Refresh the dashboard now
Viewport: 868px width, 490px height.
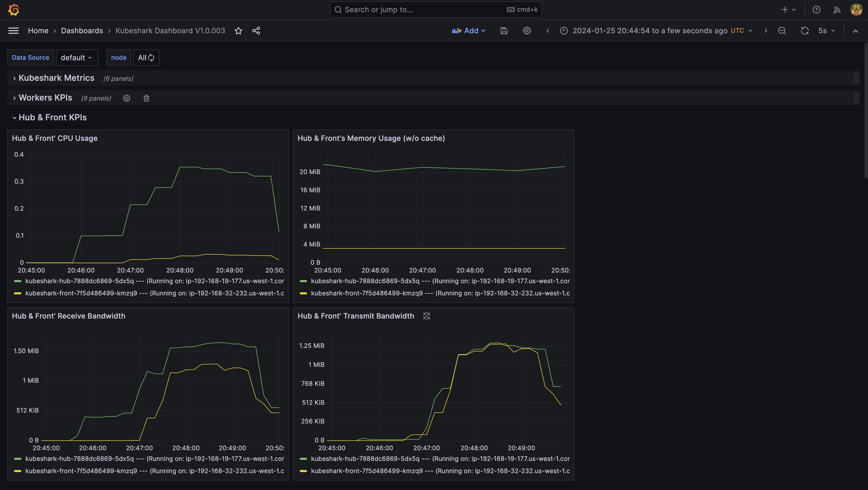(x=805, y=31)
